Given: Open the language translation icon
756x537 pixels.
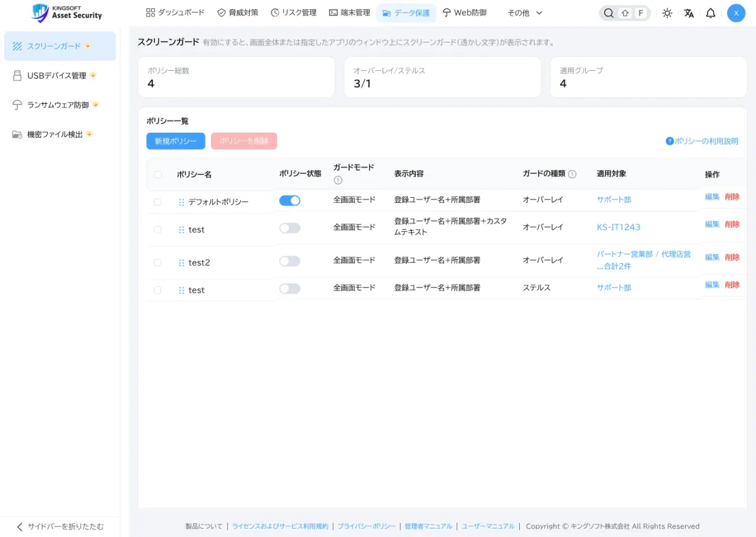Looking at the screenshot, I should 689,13.
